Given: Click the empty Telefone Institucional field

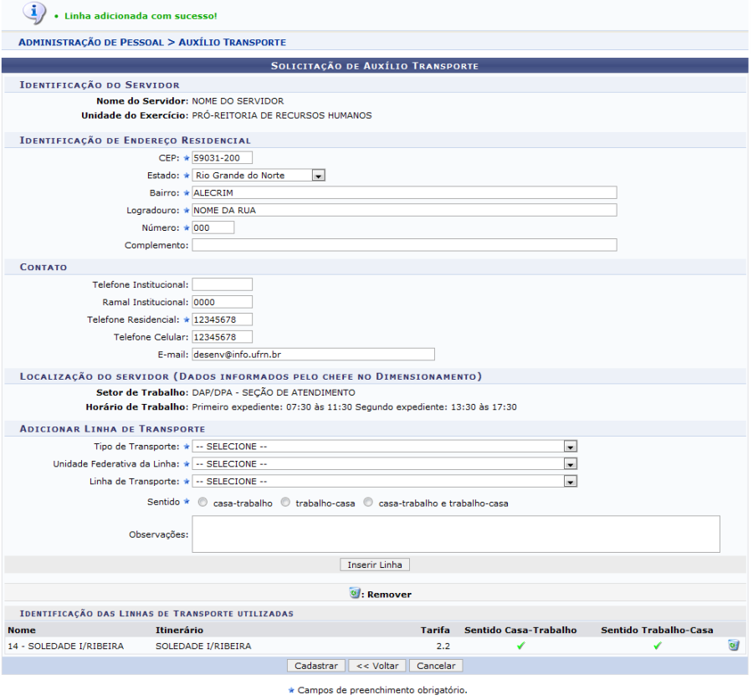Looking at the screenshot, I should click(222, 284).
